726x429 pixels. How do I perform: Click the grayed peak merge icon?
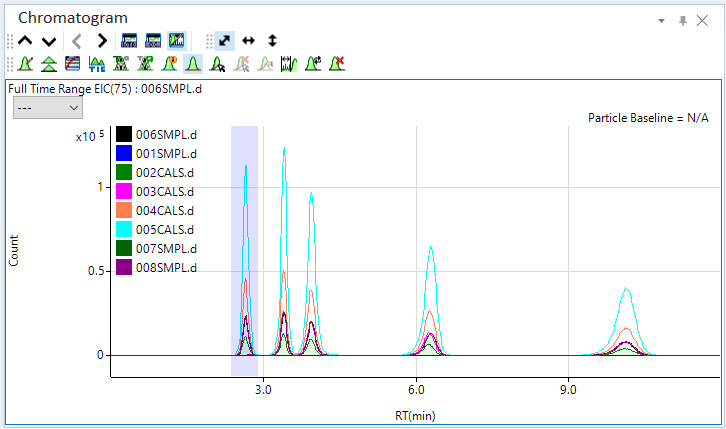(265, 64)
